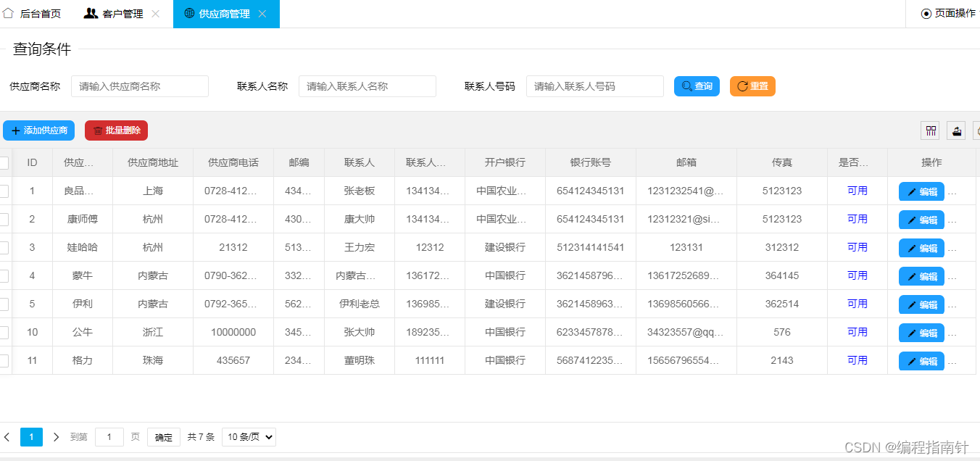
Task: Expand more actions beside 编辑 for 娃哈哈
Action: coord(952,248)
